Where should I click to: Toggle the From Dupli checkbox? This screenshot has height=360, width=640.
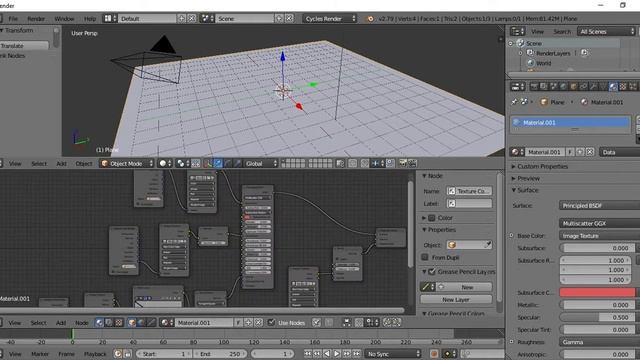coord(425,257)
